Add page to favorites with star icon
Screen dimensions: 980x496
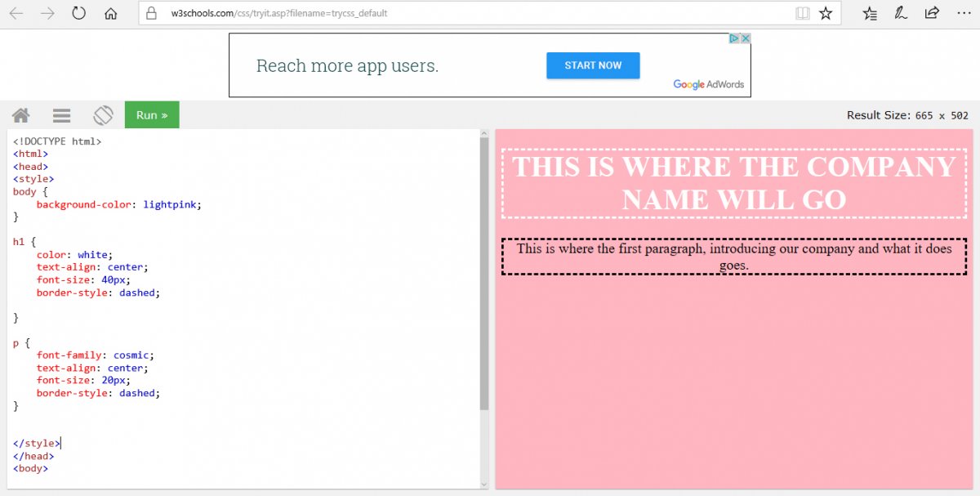826,13
